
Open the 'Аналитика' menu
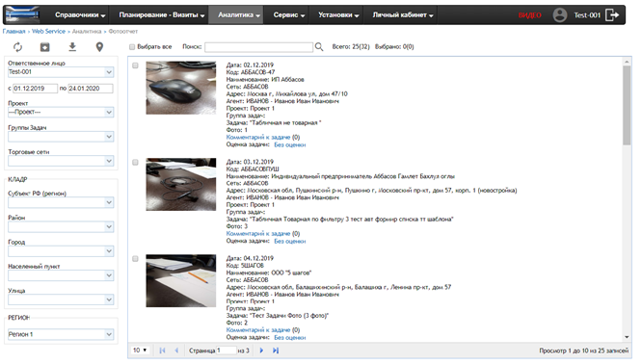(x=239, y=15)
